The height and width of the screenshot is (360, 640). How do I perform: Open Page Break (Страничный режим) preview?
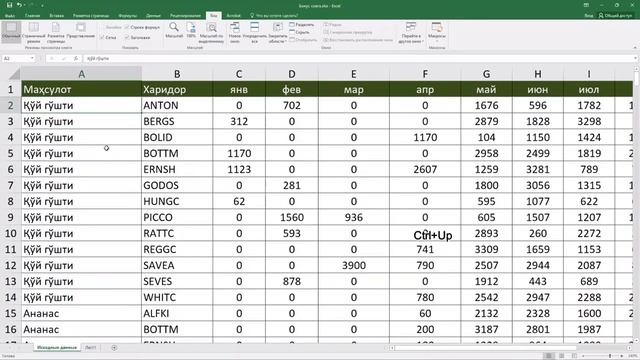pyautogui.click(x=33, y=33)
